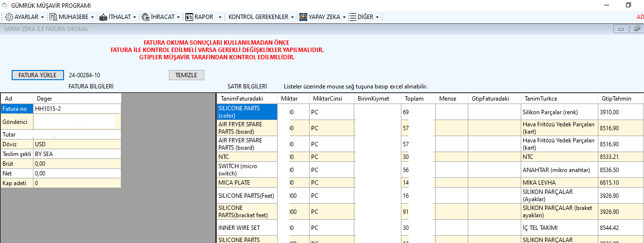This screenshot has width=644, height=243.
Task: Open the YAPAY ZEKA menu
Action: [x=323, y=17]
